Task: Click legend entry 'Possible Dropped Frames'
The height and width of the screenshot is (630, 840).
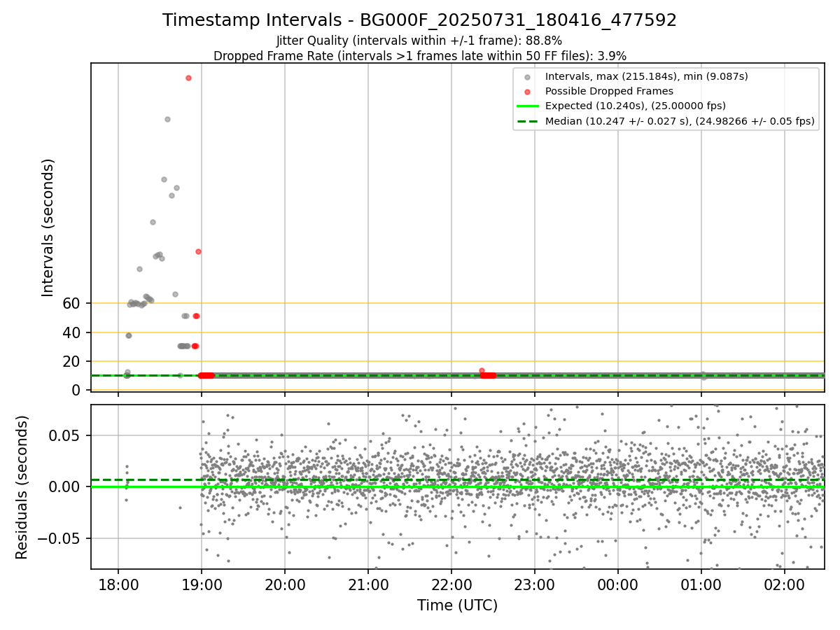Action: point(609,91)
